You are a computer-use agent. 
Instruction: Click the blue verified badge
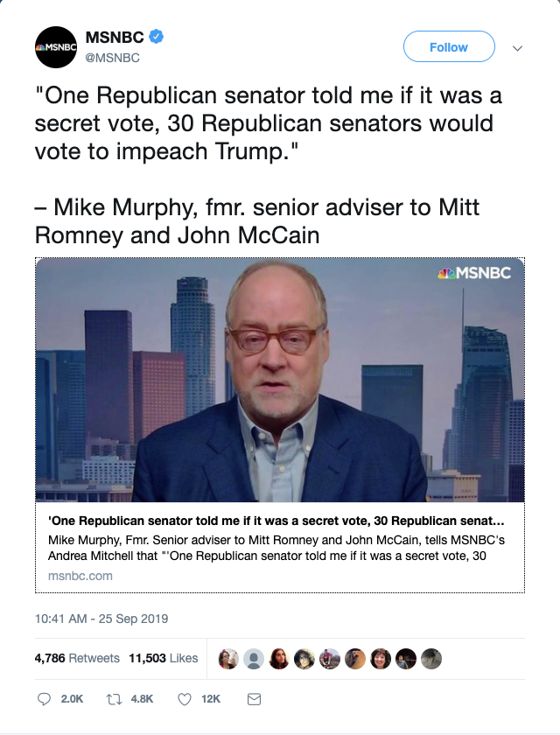(156, 36)
